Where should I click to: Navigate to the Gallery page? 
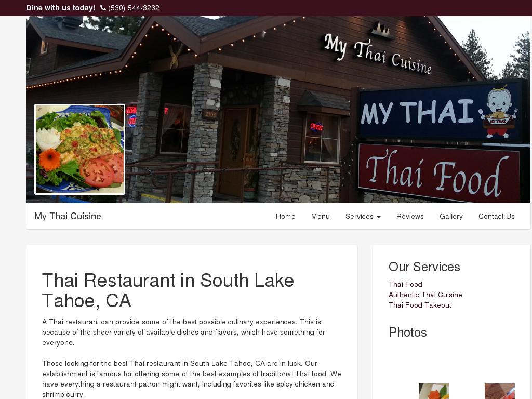[451, 216]
